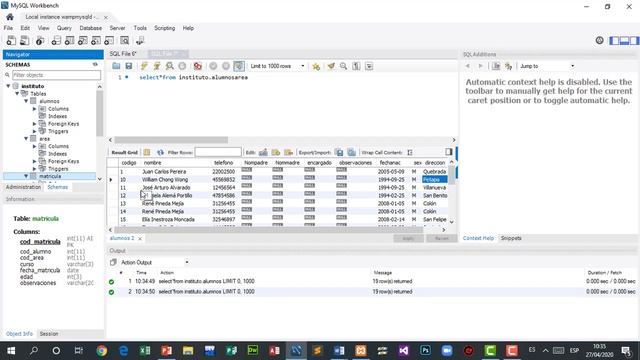Create a new schema icon
640x360 pixels.
click(56, 40)
